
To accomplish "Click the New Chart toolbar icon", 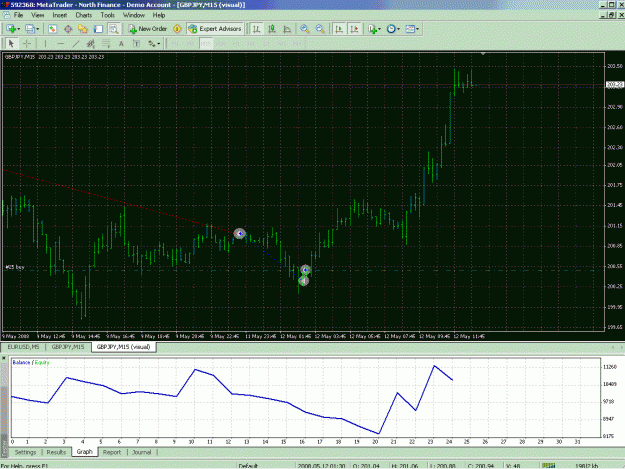I will coord(10,29).
